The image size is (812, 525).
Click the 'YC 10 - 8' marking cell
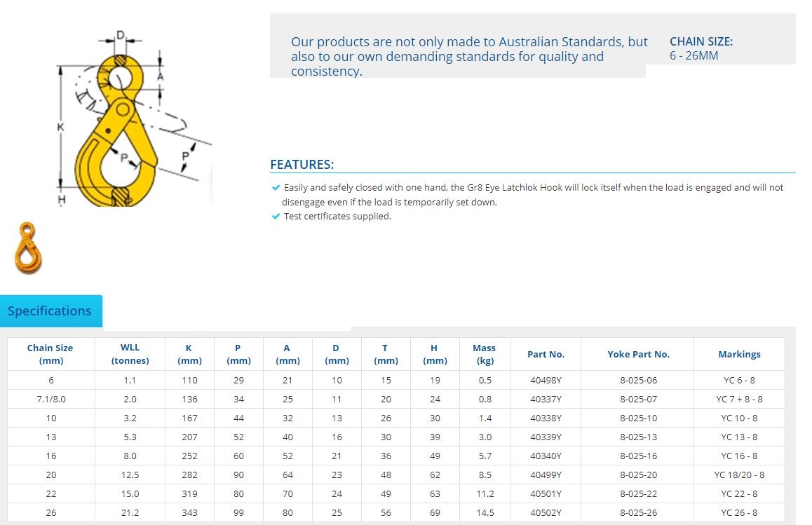[739, 418]
